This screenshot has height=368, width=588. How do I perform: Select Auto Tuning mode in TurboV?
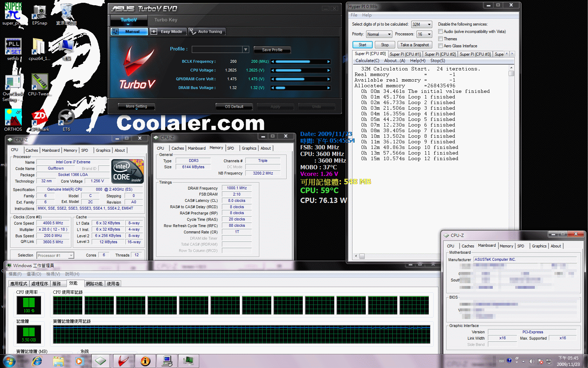coord(207,32)
